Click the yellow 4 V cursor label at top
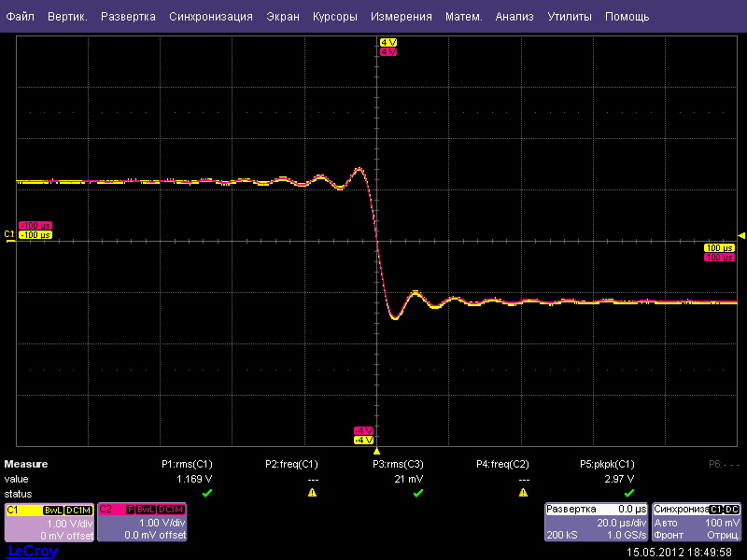The width and height of the screenshot is (747, 560). point(388,43)
